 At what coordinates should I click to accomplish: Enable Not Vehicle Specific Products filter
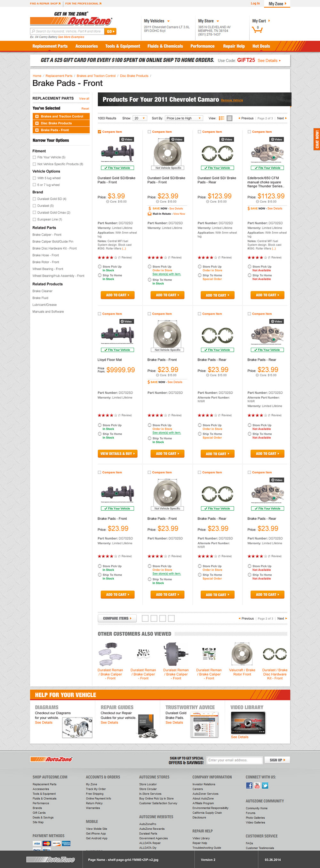tap(35, 164)
